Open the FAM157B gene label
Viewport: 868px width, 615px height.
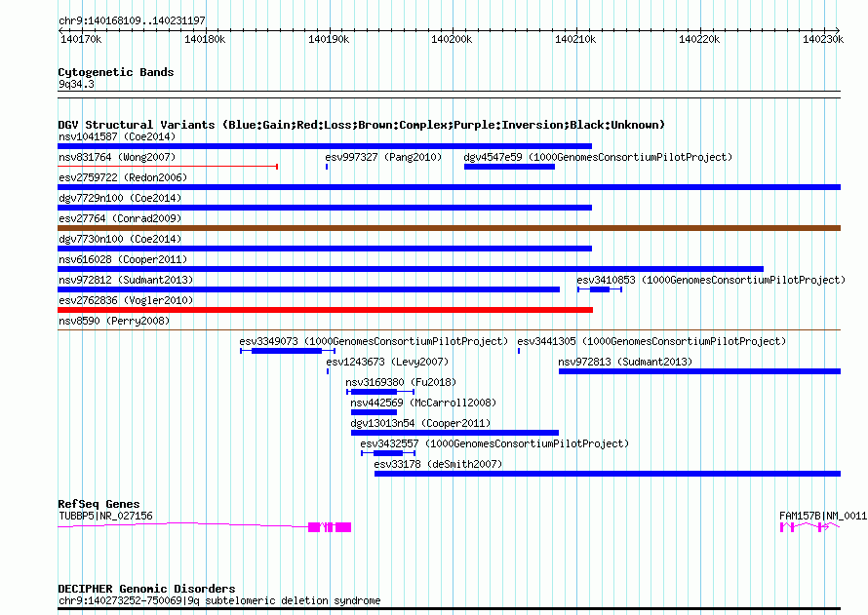pos(823,516)
